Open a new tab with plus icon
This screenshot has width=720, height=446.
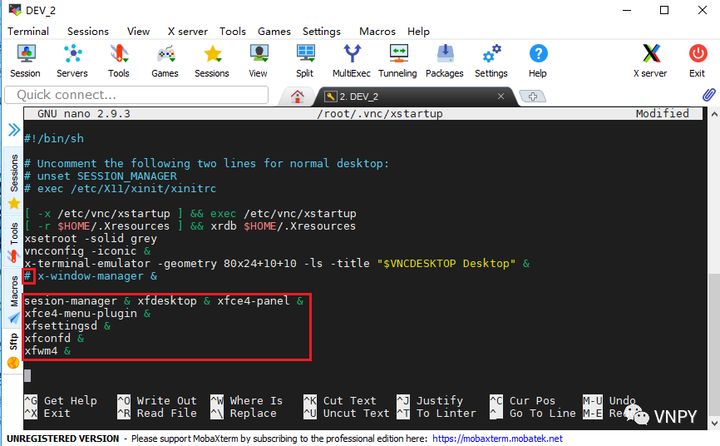point(533,96)
